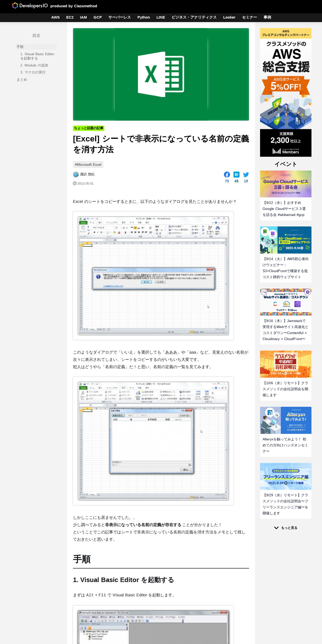322x644 pixels.
Task: Click the ちょっと話題の記事 badge
Action: tap(89, 128)
